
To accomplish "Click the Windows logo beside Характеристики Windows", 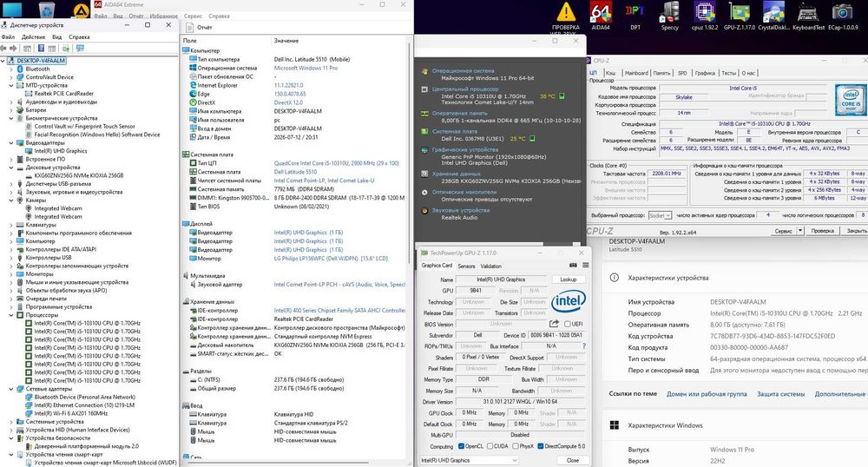I will [x=614, y=425].
